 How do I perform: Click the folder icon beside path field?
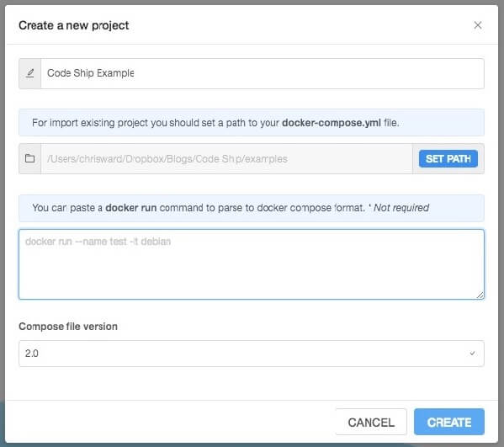pos(30,158)
